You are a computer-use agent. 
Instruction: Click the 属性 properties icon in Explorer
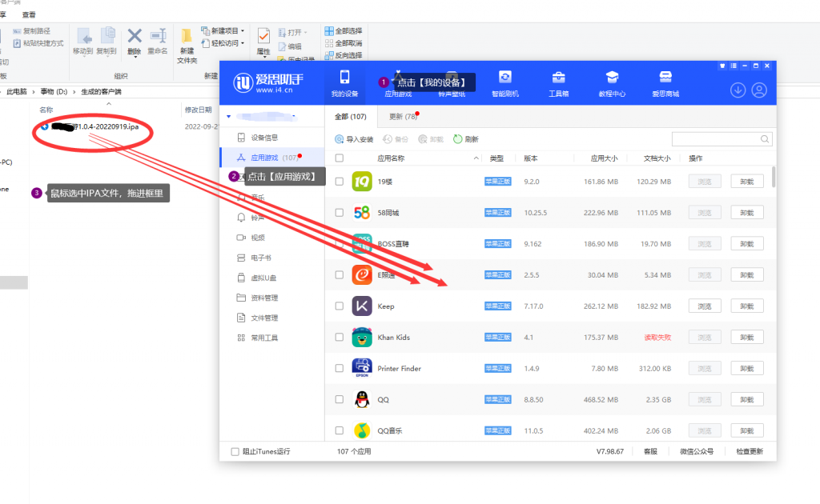pyautogui.click(x=263, y=35)
